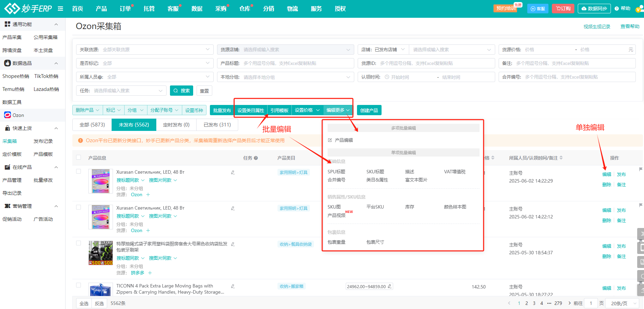Open the 本地分组 dropdown filter
644x309 pixels.
point(285,77)
